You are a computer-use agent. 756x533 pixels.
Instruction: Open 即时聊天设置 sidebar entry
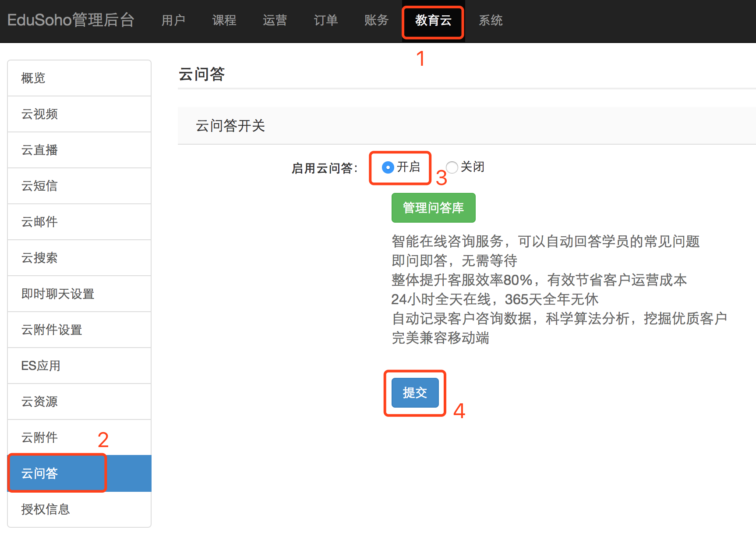point(79,294)
